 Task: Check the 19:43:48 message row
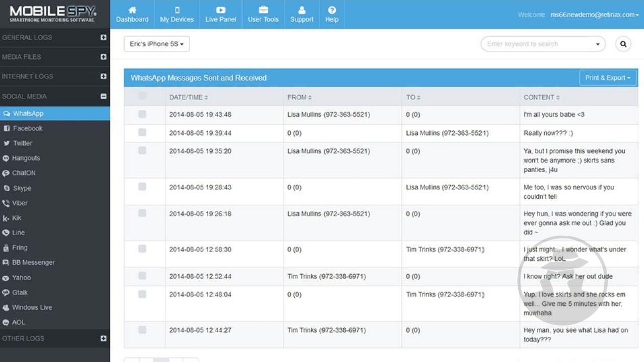[x=142, y=114]
